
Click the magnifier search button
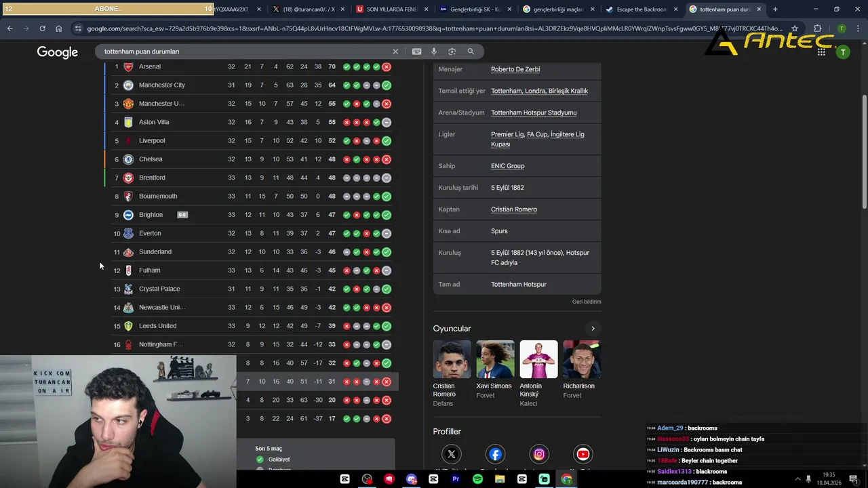[x=471, y=52]
